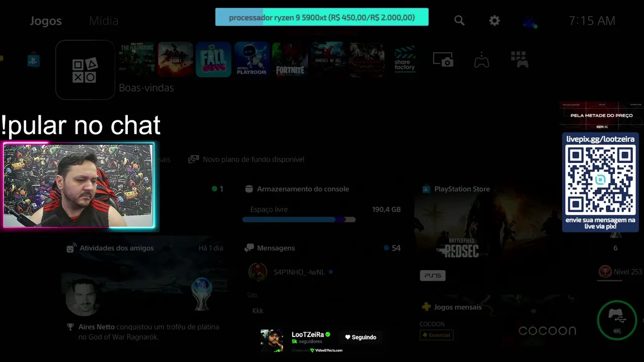The width and height of the screenshot is (644, 362).
Task: Launch Fortnite game tile
Action: coord(290,60)
